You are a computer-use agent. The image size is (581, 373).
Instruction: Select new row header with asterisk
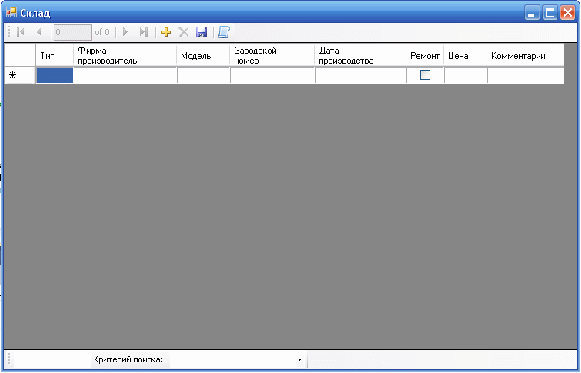pyautogui.click(x=20, y=75)
